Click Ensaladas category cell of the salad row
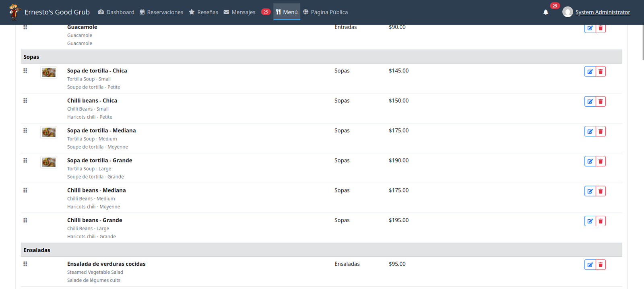 pos(347,264)
